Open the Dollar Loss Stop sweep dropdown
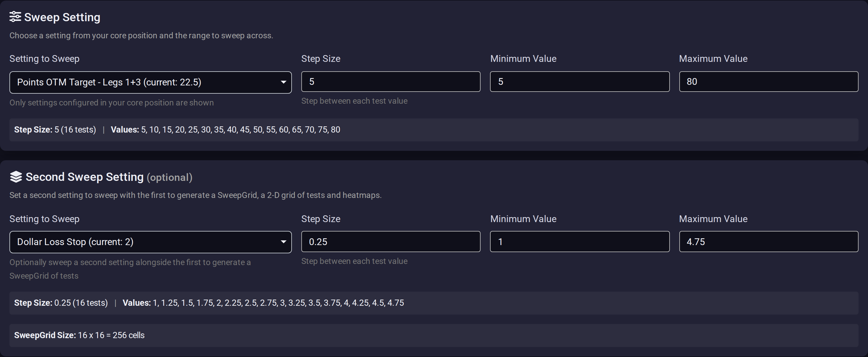The image size is (868, 357). [150, 242]
